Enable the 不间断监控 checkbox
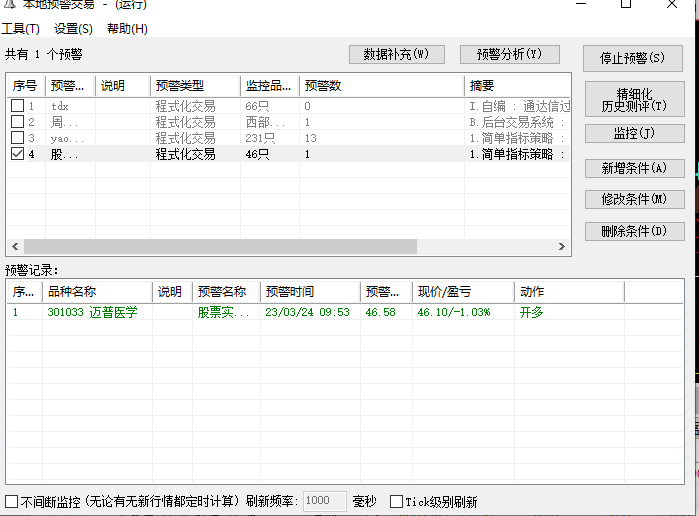This screenshot has height=516, width=699. [12, 501]
